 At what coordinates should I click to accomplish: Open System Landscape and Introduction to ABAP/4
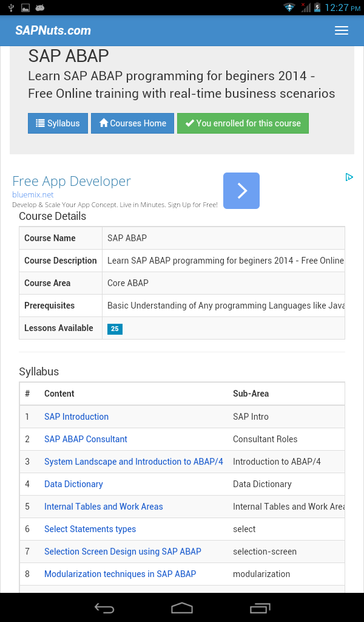[x=133, y=462]
